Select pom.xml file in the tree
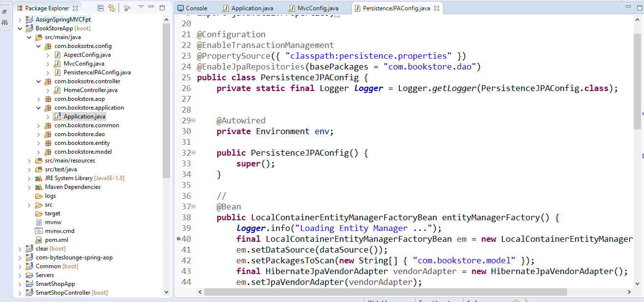644x302 pixels. [x=56, y=240]
